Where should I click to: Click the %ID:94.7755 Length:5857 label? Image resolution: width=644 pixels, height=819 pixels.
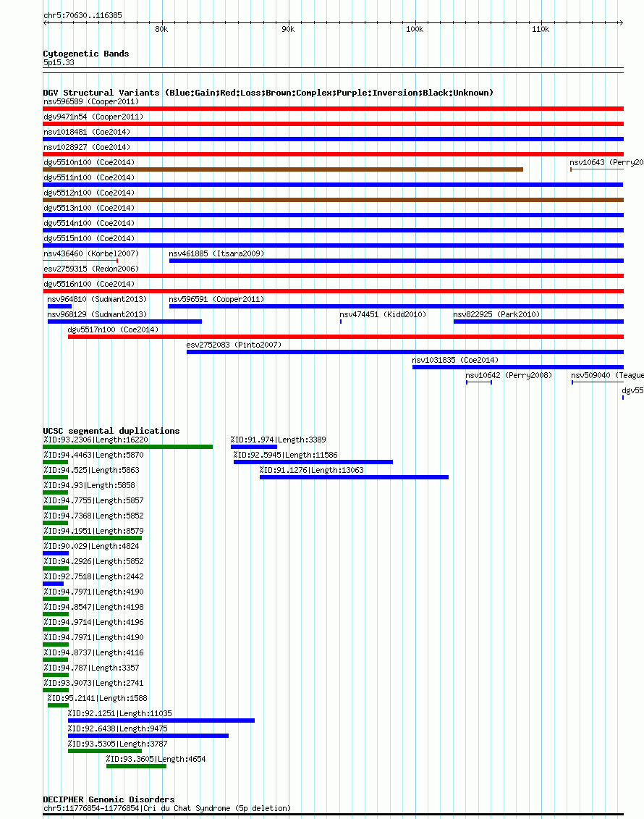pos(93,500)
